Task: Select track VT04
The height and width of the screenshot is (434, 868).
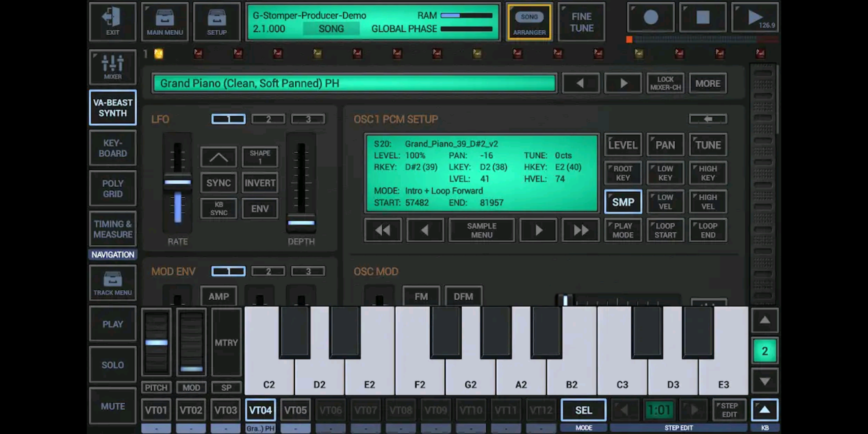Action: pos(260,410)
